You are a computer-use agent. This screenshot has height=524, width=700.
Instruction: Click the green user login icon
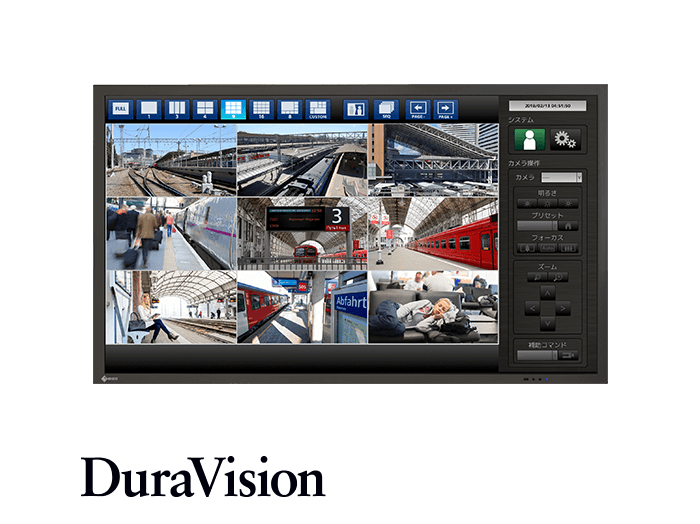(x=529, y=140)
